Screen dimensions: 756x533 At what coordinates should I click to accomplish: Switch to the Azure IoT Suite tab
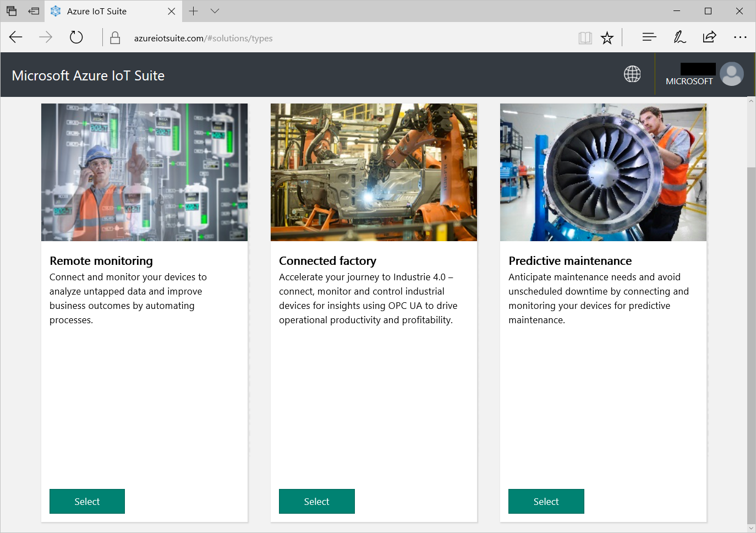97,11
